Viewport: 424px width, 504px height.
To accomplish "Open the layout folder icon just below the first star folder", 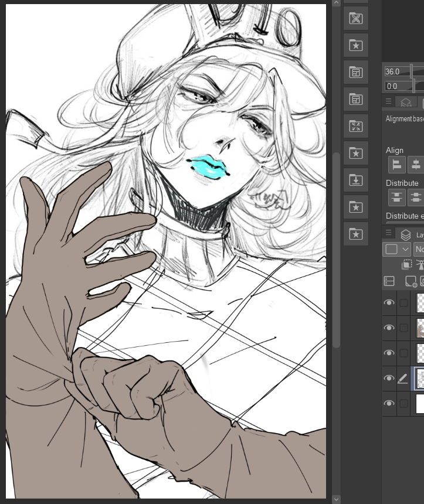I will pos(356,72).
